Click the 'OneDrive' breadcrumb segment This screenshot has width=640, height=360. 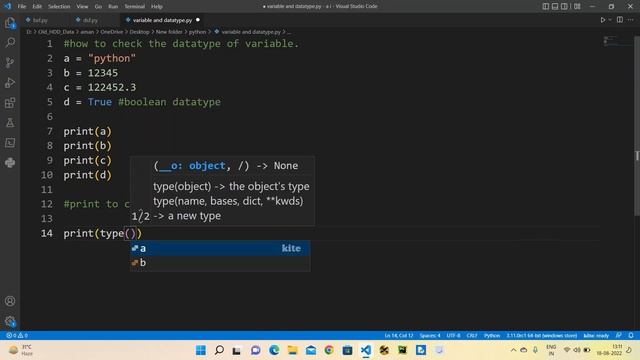click(x=111, y=32)
